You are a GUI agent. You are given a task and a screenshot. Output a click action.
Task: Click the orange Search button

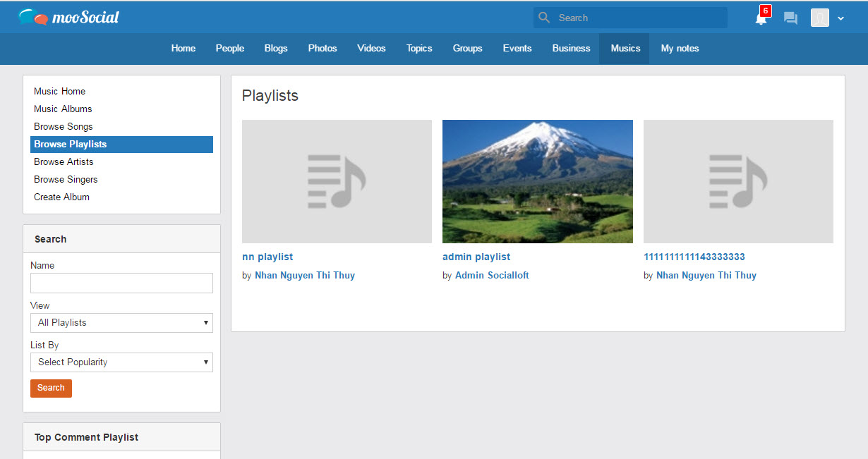[x=51, y=388]
